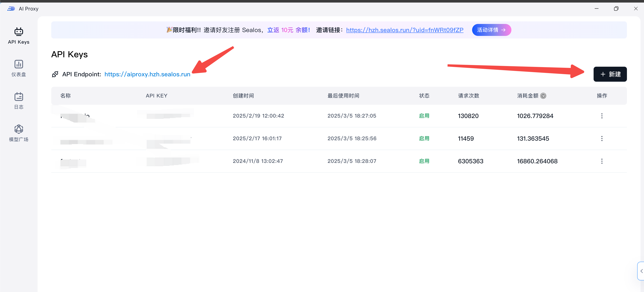Open actions menu for the 130820-request key
This screenshot has height=292, width=644.
[x=602, y=116]
